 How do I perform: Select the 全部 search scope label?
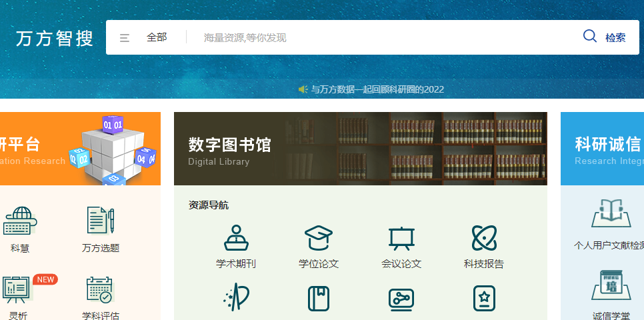click(x=157, y=37)
